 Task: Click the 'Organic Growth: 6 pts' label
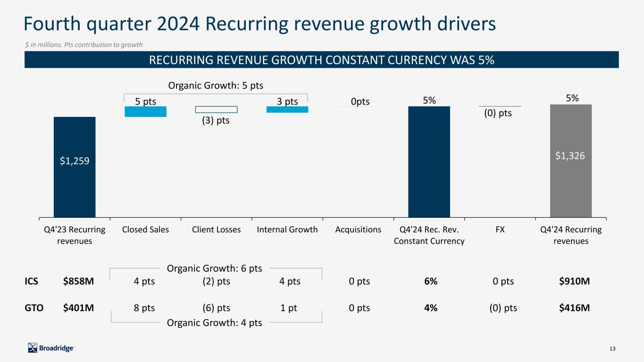pyautogui.click(x=215, y=269)
